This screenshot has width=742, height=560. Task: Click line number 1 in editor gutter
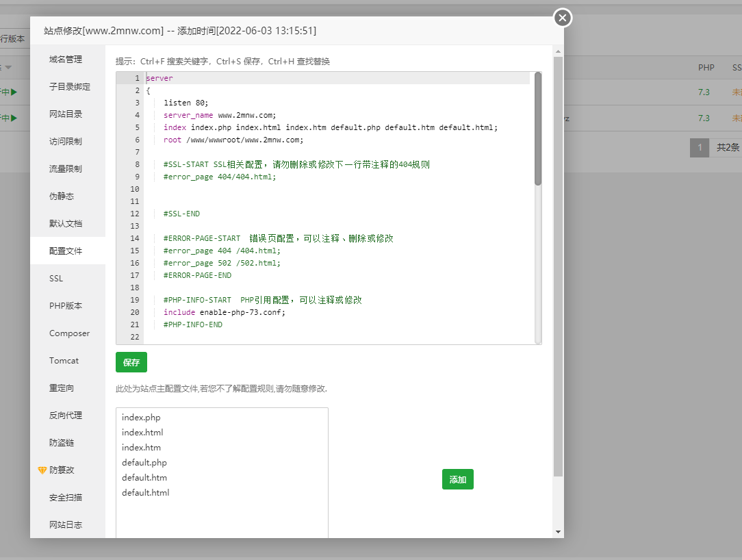point(137,78)
